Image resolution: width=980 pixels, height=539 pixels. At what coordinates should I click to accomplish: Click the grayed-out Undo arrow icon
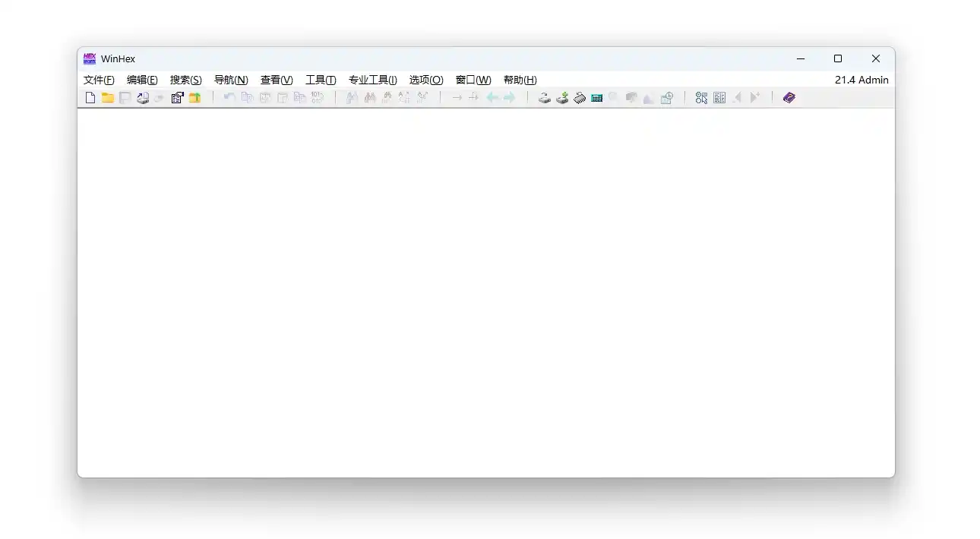point(229,98)
